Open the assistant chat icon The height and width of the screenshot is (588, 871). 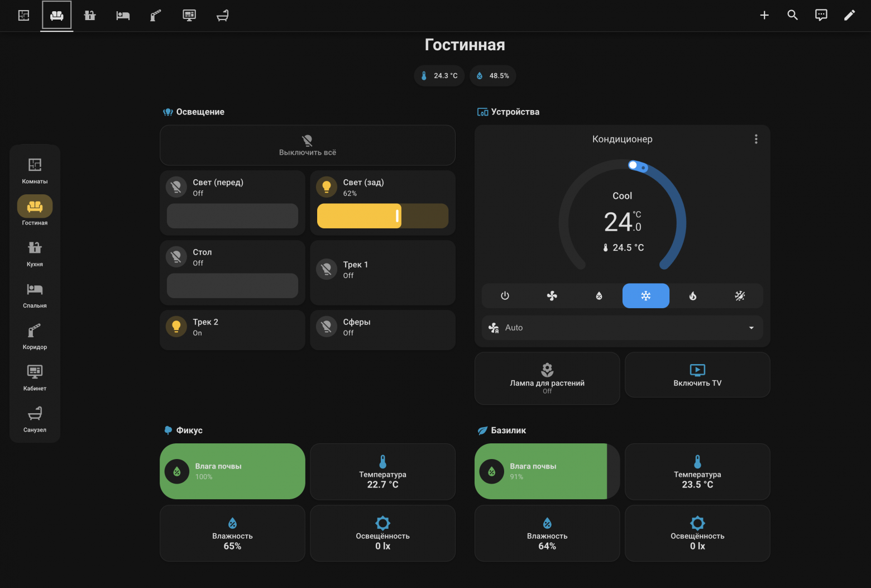pyautogui.click(x=821, y=15)
